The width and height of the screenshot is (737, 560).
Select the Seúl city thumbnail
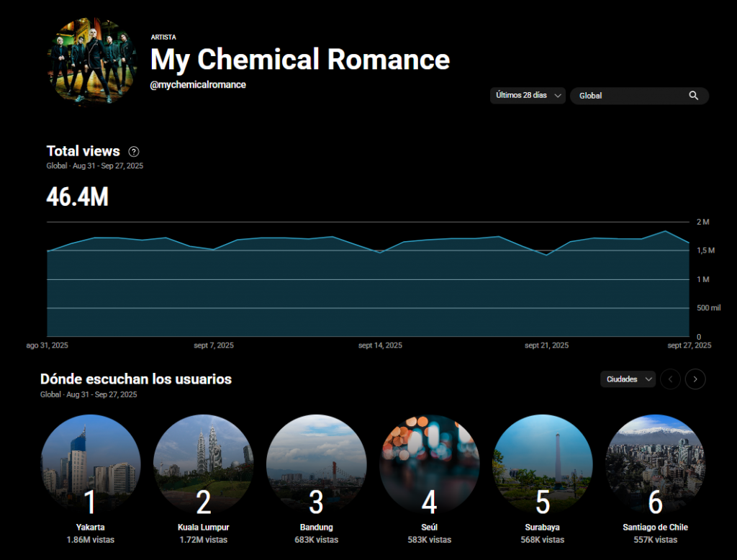coord(429,464)
